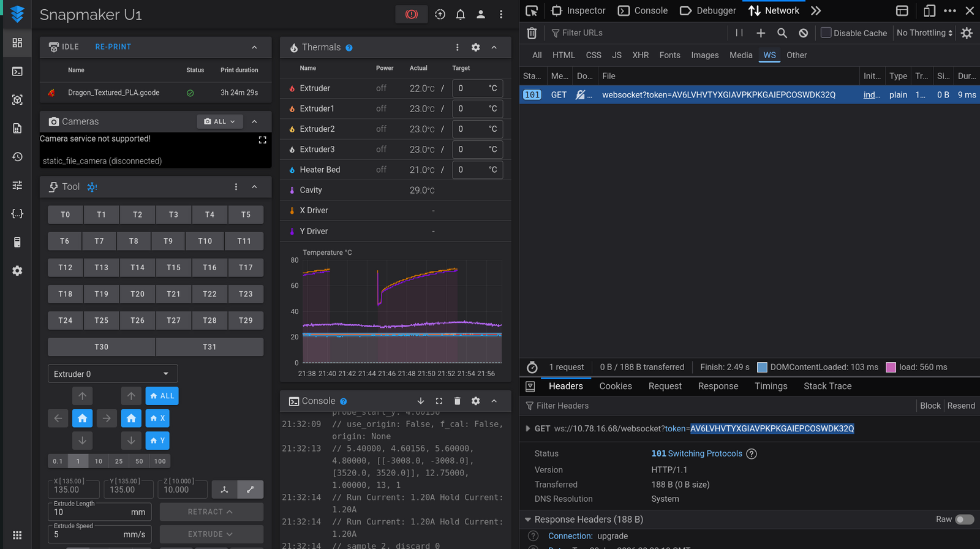Viewport: 980px width, 549px height.
Task: Toggle the Disable Cache checkbox
Action: point(826,32)
